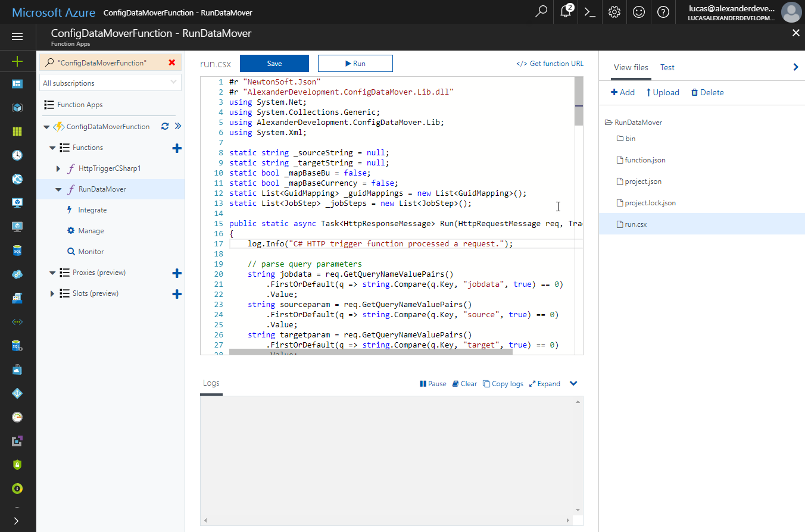805x532 pixels.
Task: Delete the selected file
Action: (x=707, y=92)
